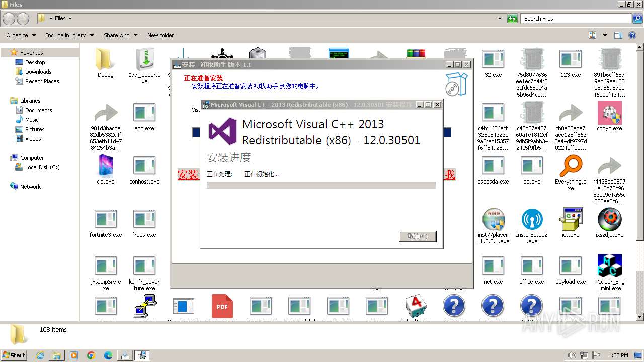This screenshot has width=644, height=362.
Task: Expand the address bar history dropdown
Action: (x=500, y=19)
